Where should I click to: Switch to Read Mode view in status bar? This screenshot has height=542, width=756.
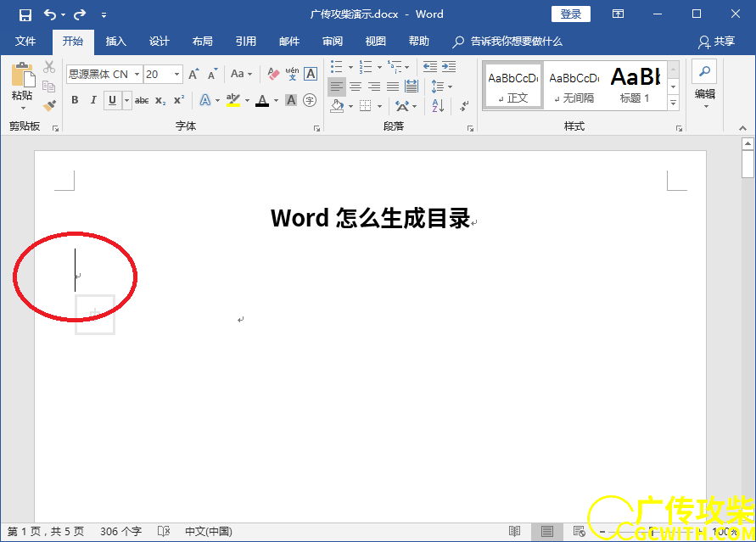coord(515,531)
